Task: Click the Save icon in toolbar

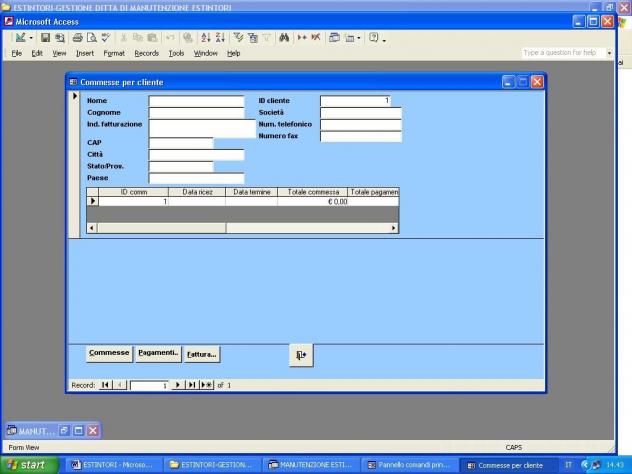Action: pos(46,38)
